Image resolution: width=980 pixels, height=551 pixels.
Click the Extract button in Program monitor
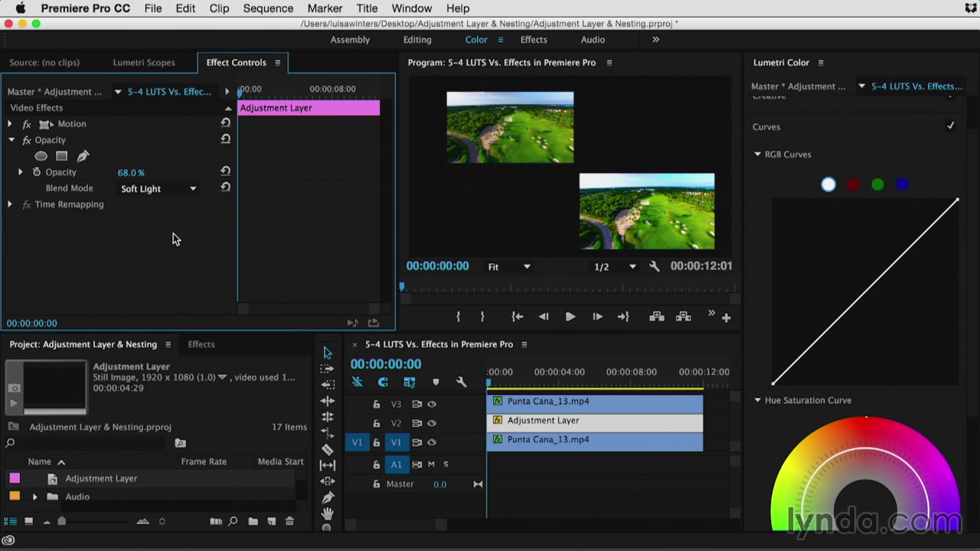click(x=684, y=317)
